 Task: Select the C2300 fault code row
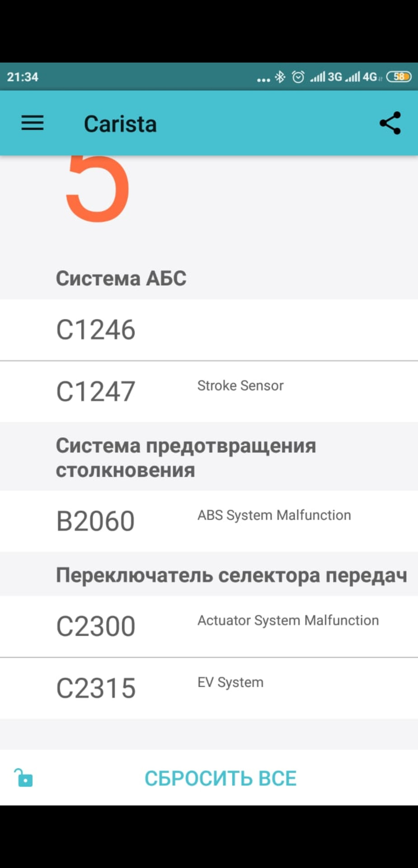click(209, 626)
